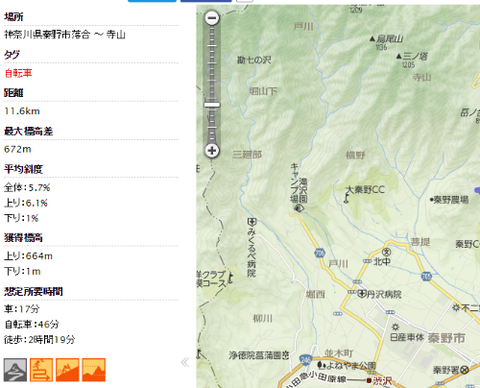Click the route 246 road shield
Screen dimensions: 480x388
tap(305, 360)
